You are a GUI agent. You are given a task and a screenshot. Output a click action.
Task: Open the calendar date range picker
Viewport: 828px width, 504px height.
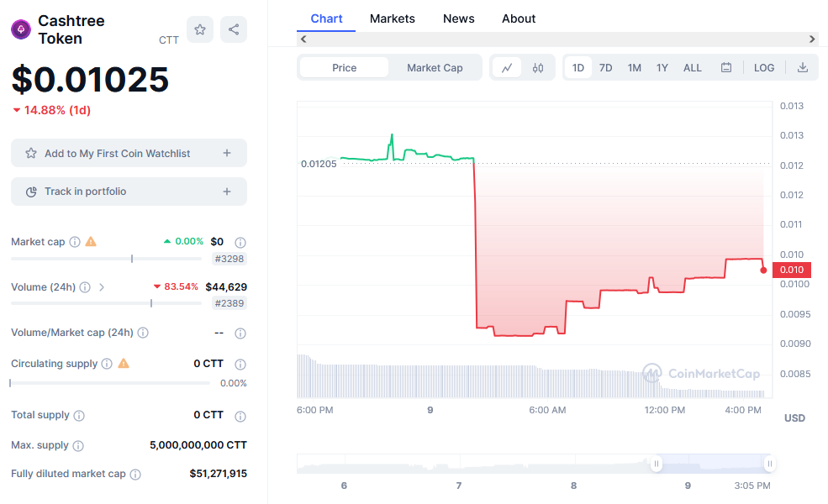click(726, 67)
